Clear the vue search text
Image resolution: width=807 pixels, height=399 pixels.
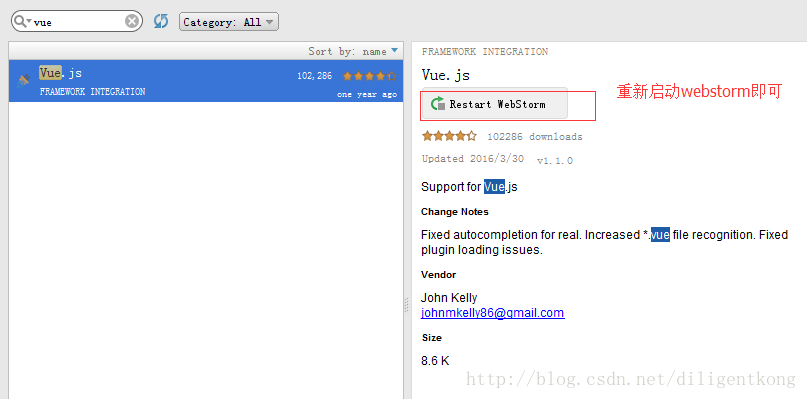coord(132,22)
